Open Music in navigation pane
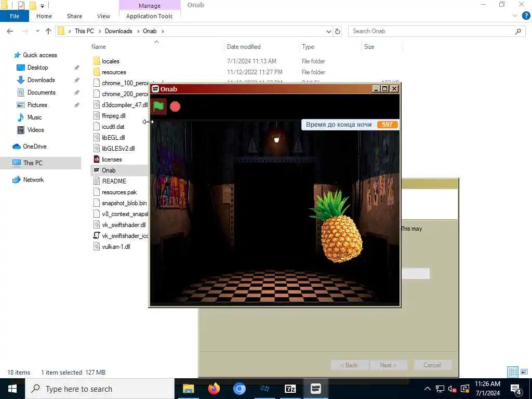Screen dimensions: 532x399 [34, 117]
